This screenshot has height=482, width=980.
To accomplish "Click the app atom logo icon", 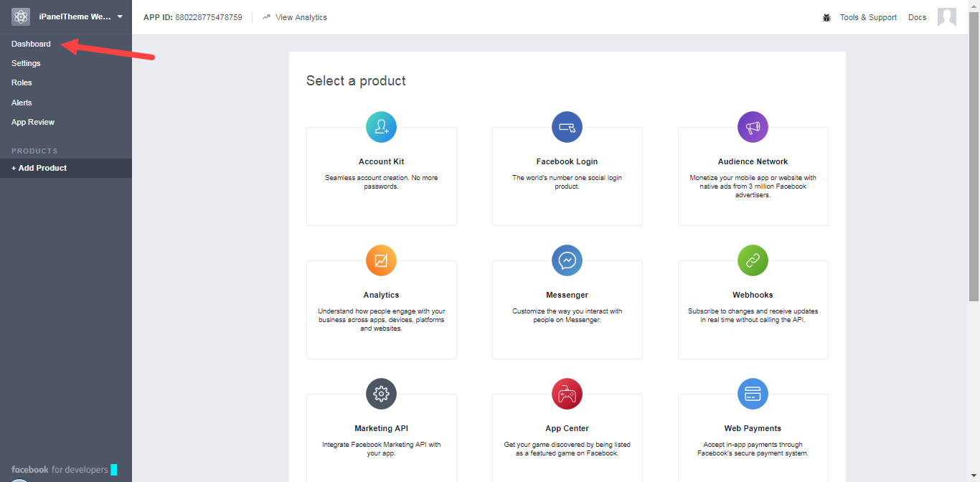I will pyautogui.click(x=21, y=16).
